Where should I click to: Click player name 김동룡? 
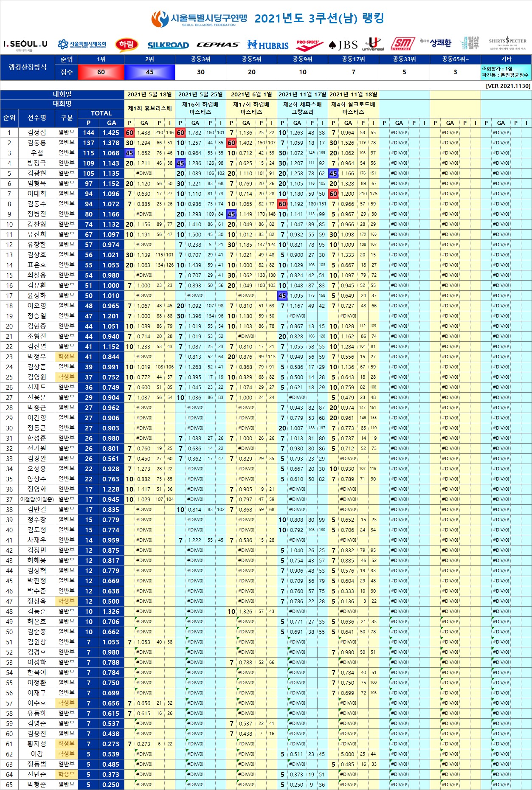pos(37,143)
